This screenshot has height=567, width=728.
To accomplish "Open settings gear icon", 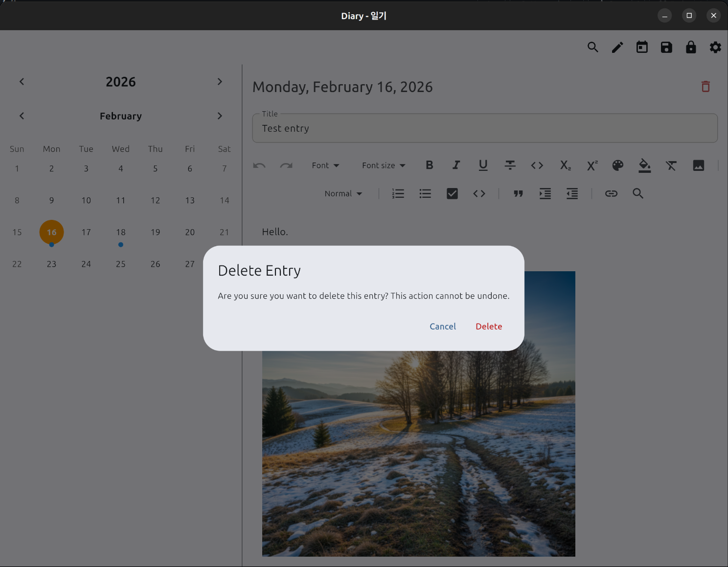I will [x=715, y=47].
